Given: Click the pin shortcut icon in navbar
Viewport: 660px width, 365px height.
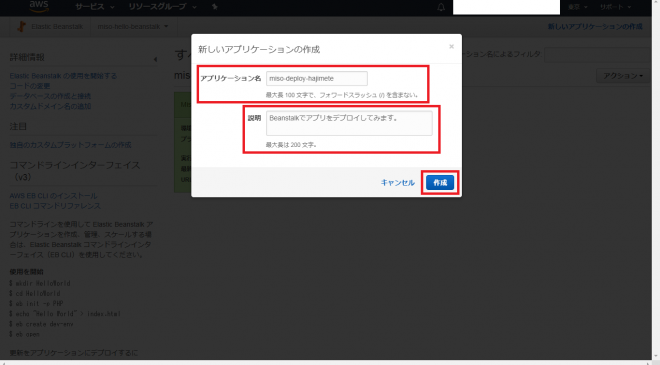Looking at the screenshot, I should tap(215, 7).
